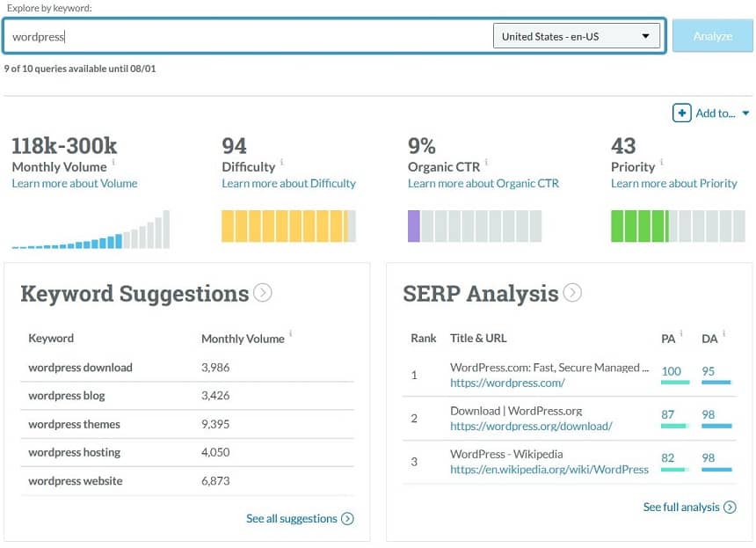Click the SERP Analysis heading
756x548 pixels.
481,294
